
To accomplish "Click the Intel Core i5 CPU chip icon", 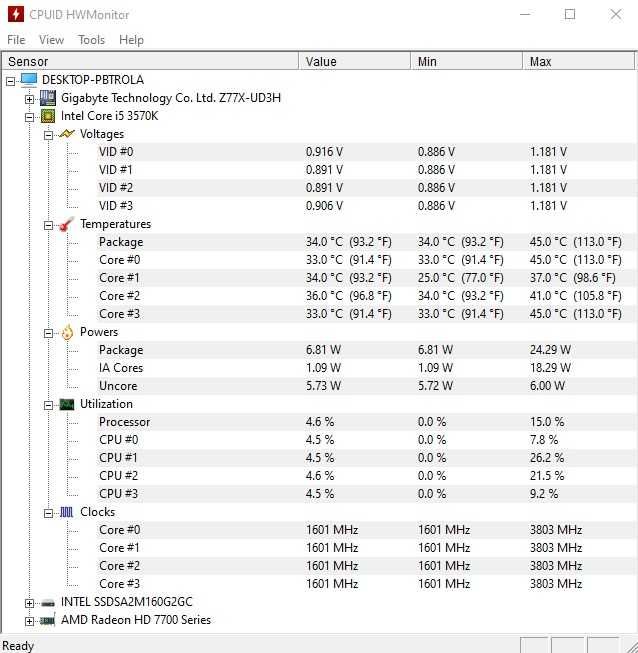I will coord(47,116).
